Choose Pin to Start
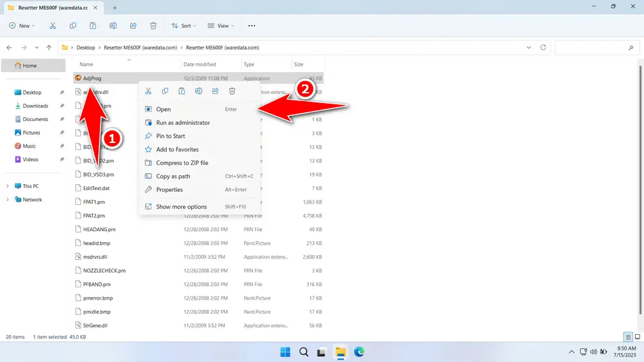 (200, 136)
